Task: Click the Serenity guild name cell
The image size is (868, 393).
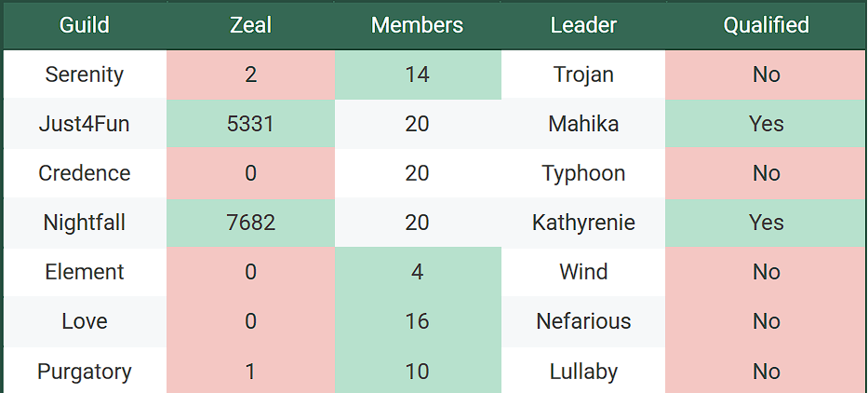Action: (x=85, y=75)
